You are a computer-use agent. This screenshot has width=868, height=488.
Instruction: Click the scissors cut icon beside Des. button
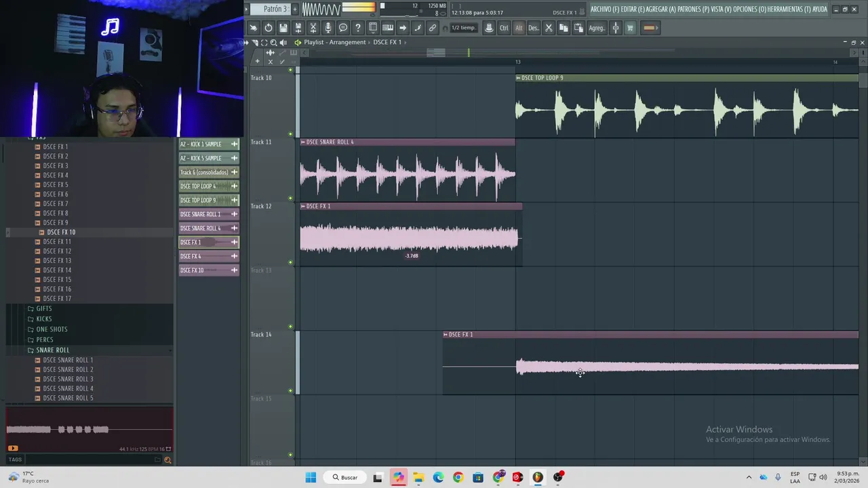(x=549, y=28)
